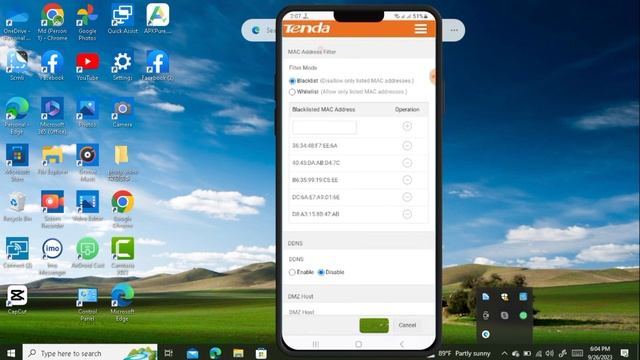Select the Whitelist filter mode

coord(292,92)
